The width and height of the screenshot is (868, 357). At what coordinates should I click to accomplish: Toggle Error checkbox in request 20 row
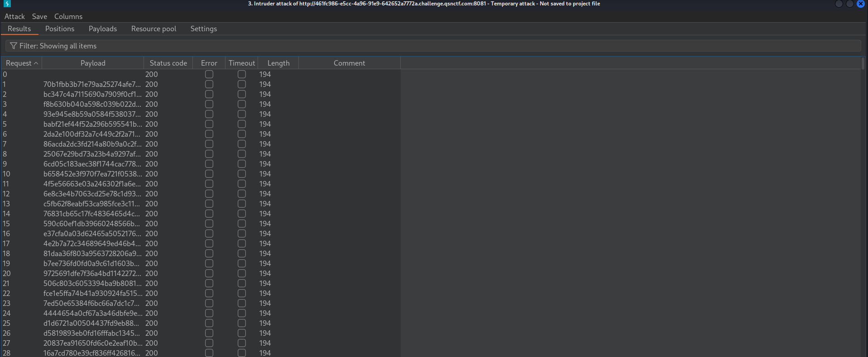point(209,273)
